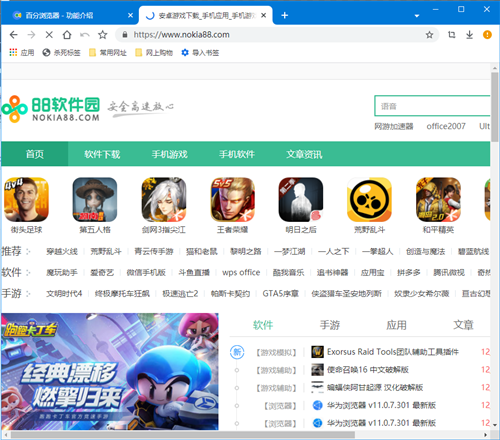Open the 和平精英 game icon
The height and width of the screenshot is (440, 500).
(x=438, y=199)
